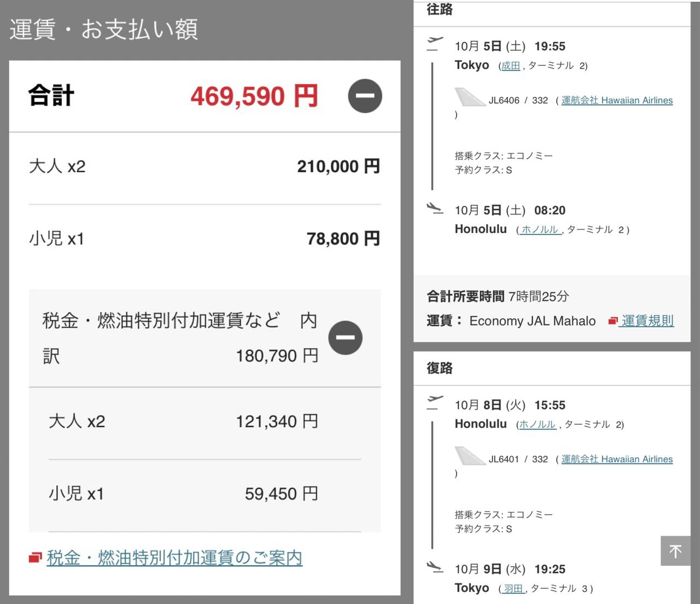The width and height of the screenshot is (700, 604).
Task: Click airline tail logo for flight JL6401
Action: pyautogui.click(x=470, y=456)
